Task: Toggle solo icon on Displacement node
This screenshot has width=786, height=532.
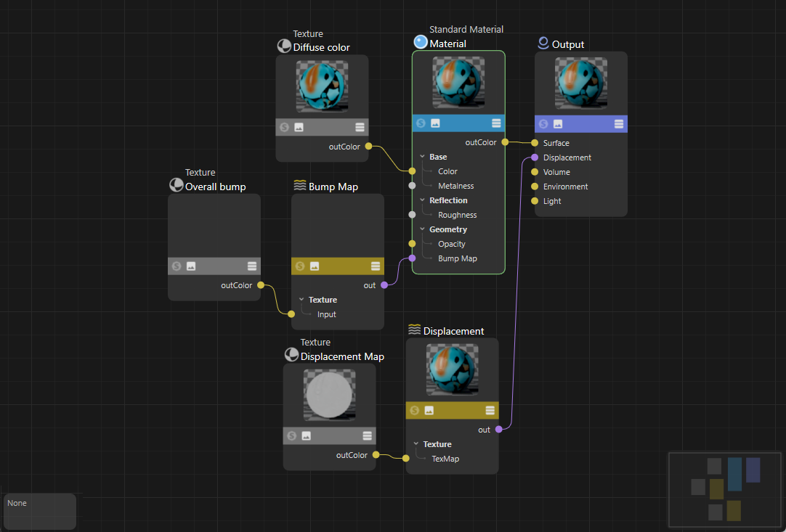Action: (x=415, y=411)
